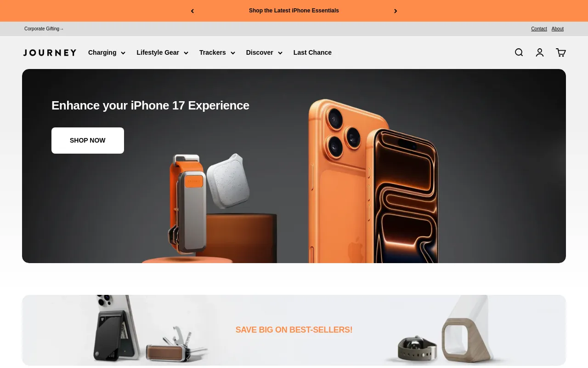588x368 pixels.
Task: Open the Discover menu
Action: [x=264, y=52]
